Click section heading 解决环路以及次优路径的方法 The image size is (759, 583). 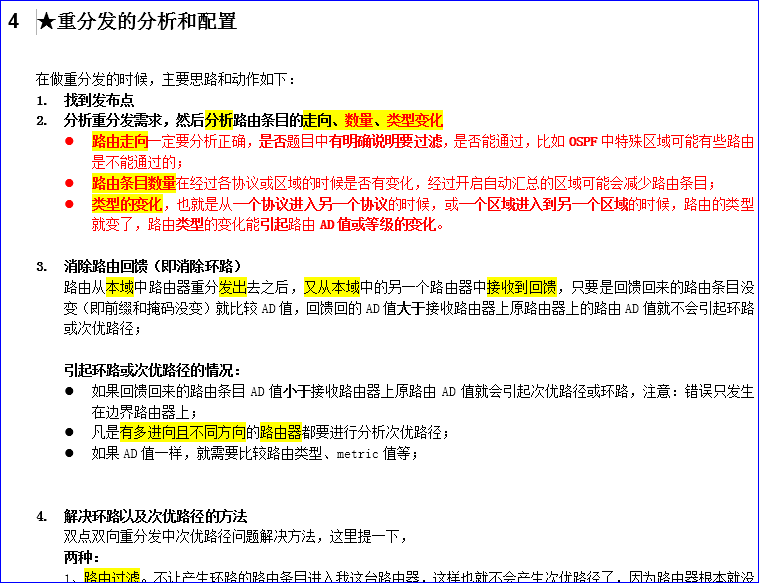click(155, 516)
